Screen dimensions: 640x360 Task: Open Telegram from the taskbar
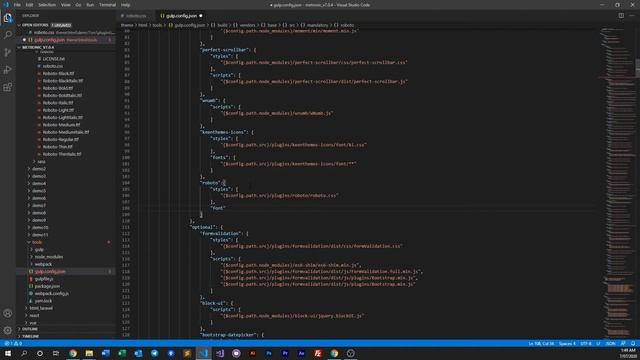coord(155,353)
